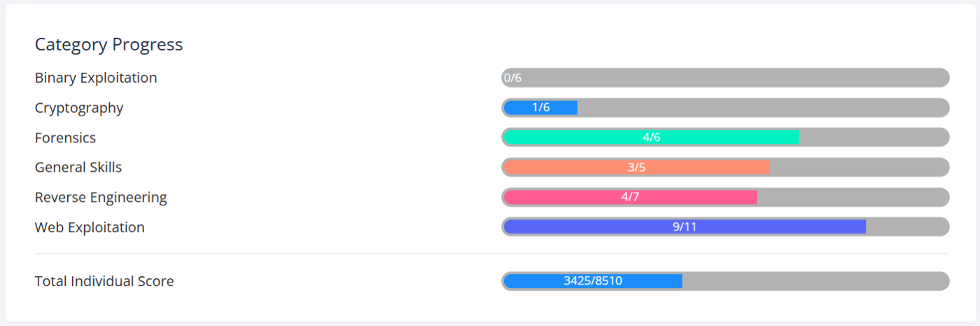Select the General Skills category label
Screen dimensions: 980x326
point(78,168)
